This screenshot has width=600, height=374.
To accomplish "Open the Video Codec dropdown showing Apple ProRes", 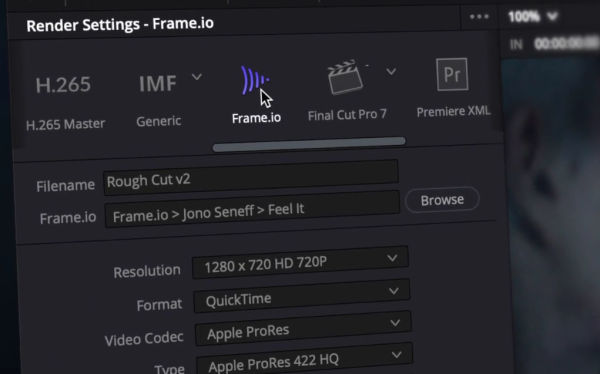I will point(303,328).
